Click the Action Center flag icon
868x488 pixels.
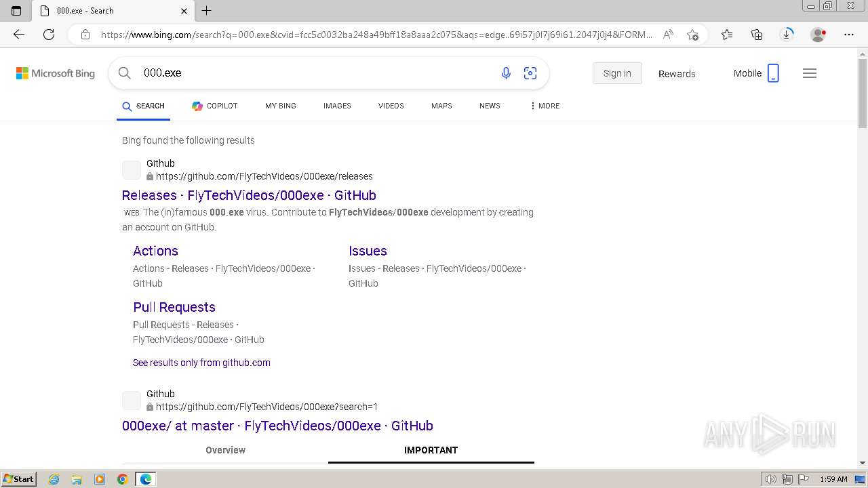803,479
